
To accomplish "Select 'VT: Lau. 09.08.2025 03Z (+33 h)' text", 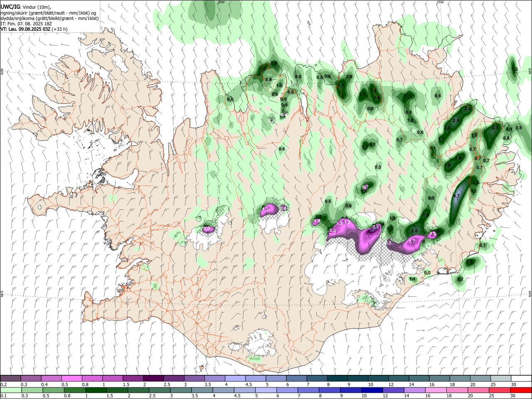I will pyautogui.click(x=34, y=29).
